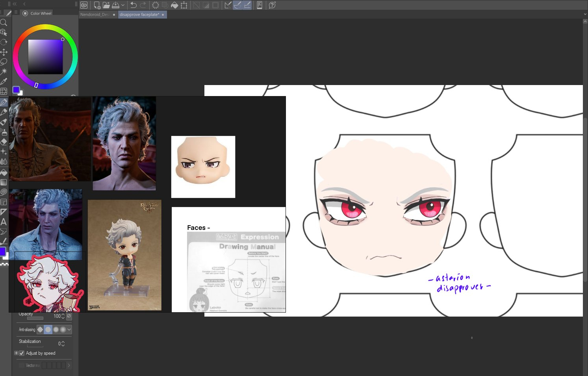Screen dimensions: 588x376
Task: Click the Open file folder button
Action: pos(106,5)
